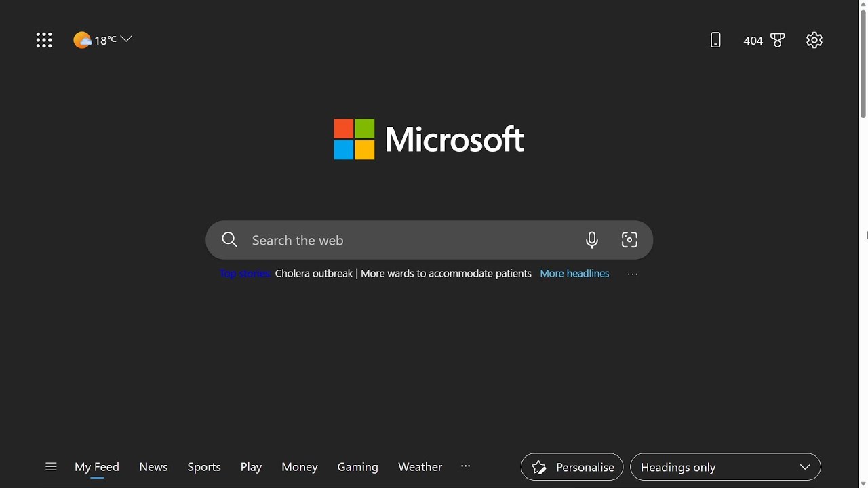Go to the Gaming tab

tap(357, 467)
